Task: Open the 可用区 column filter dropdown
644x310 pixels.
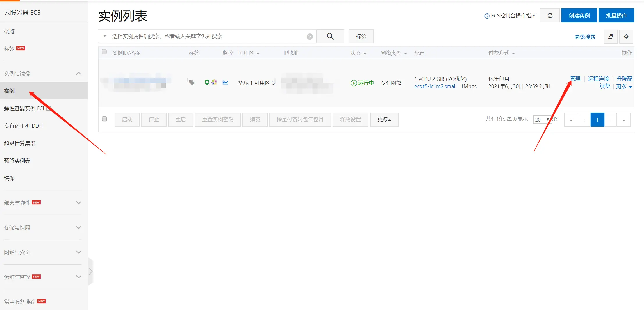Action: [258, 53]
